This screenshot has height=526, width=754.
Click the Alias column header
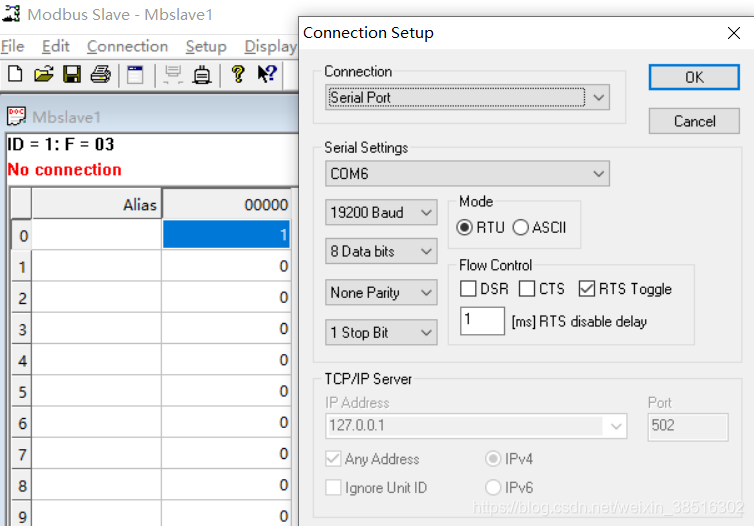(97, 204)
